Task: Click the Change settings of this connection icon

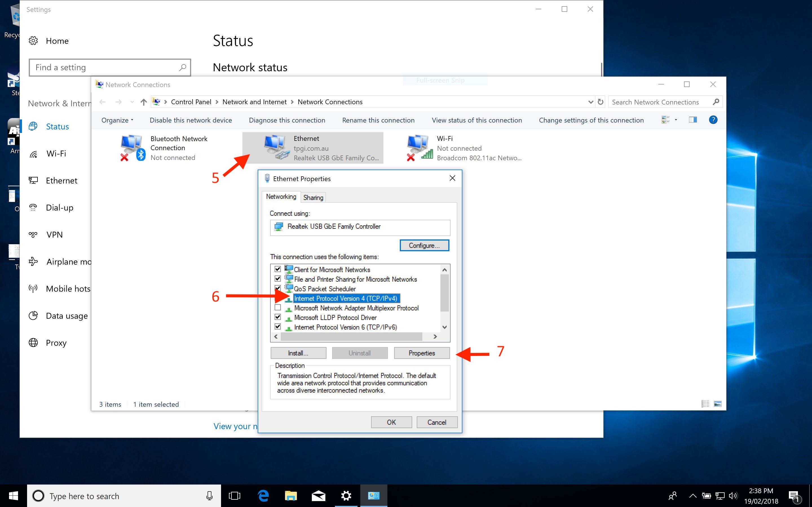Action: (590, 120)
